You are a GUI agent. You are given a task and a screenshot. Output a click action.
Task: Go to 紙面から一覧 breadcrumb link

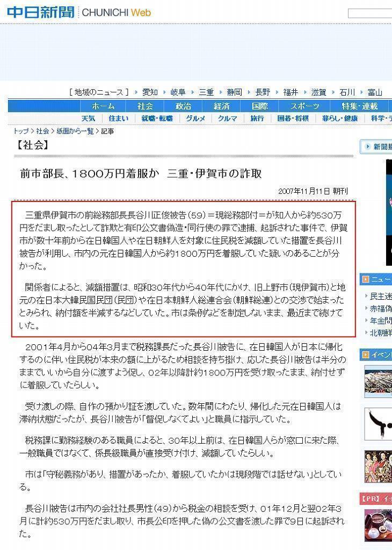pyautogui.click(x=75, y=132)
